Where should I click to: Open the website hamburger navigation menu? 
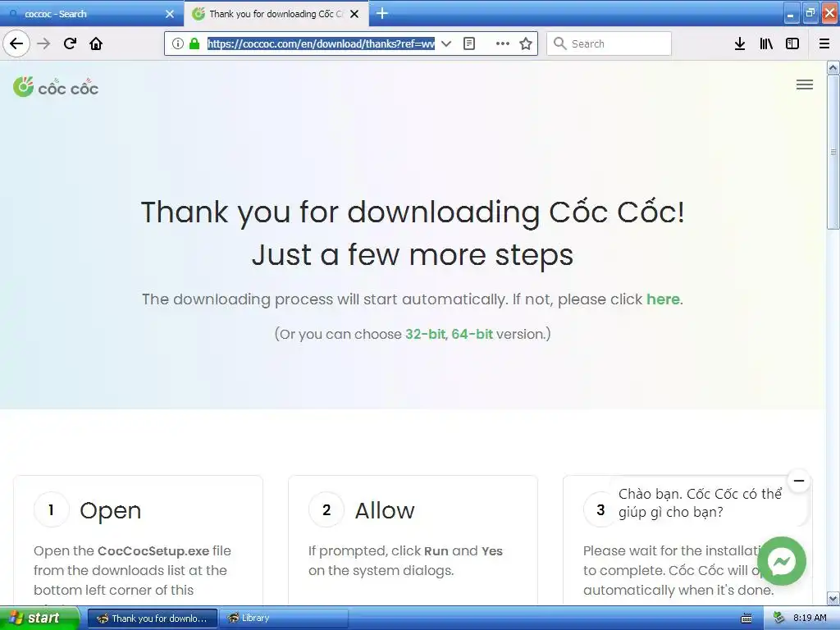click(x=804, y=84)
